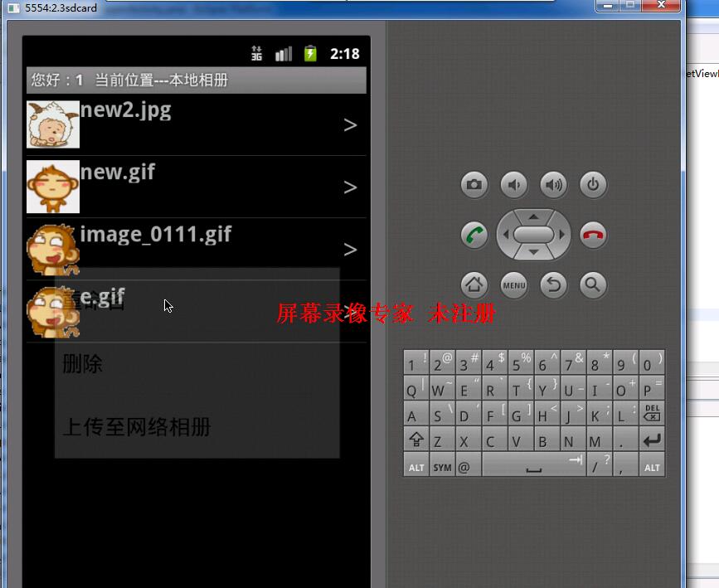Screen dimensions: 719x588
Task: Click the emulator MENU button
Action: point(514,284)
